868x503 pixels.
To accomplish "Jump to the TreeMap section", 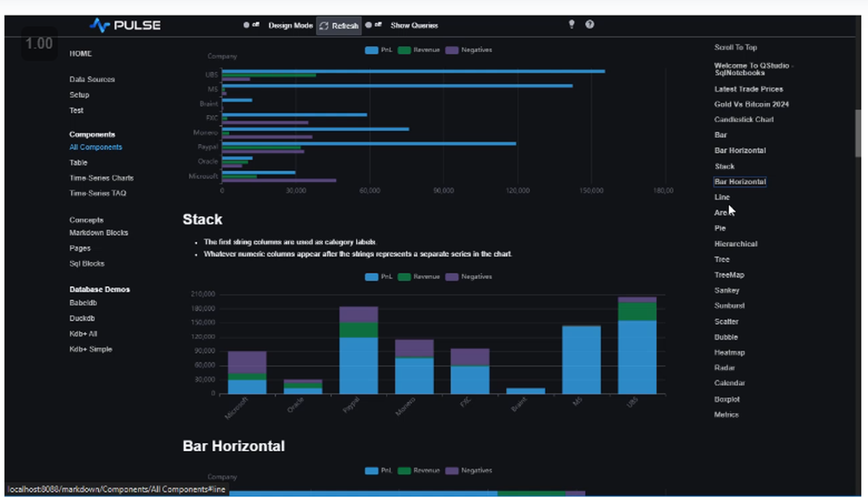I will [729, 275].
